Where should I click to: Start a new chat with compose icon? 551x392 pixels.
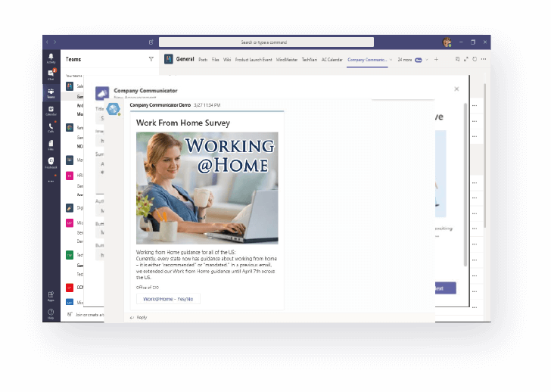click(x=151, y=42)
